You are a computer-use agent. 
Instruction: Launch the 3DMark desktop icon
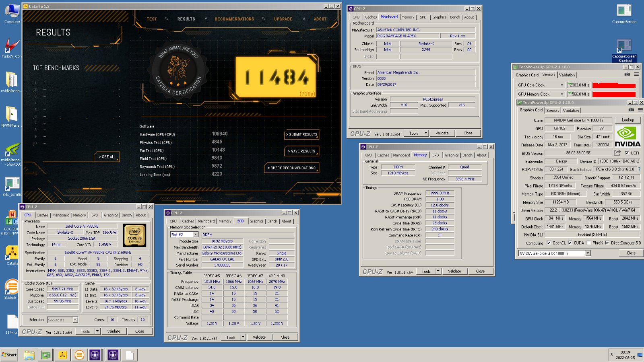[11, 290]
